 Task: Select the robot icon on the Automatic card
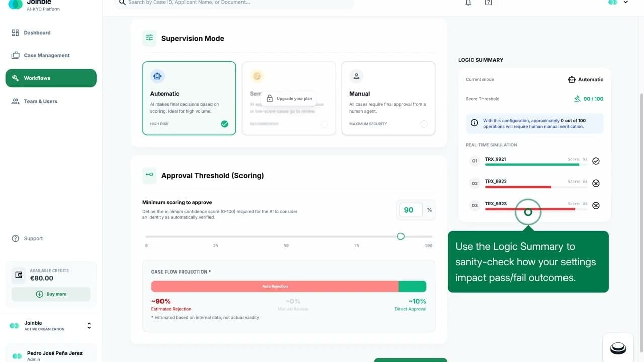(x=157, y=75)
